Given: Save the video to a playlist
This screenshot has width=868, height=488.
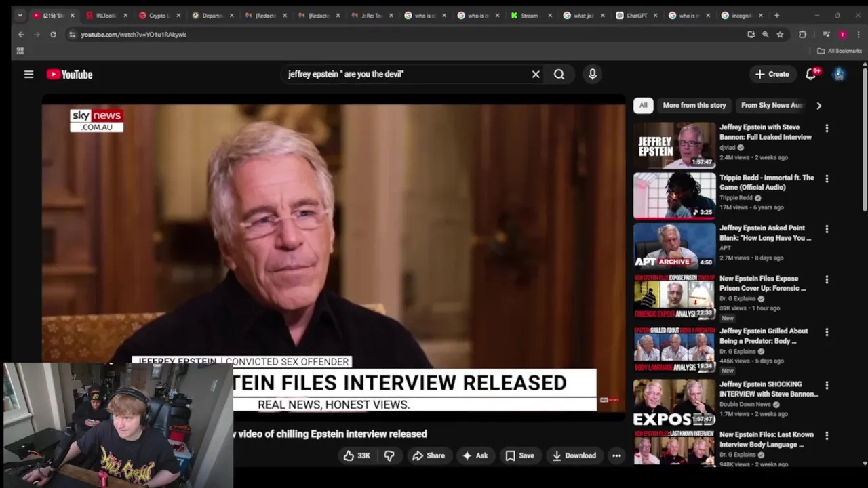Looking at the screenshot, I should 520,455.
